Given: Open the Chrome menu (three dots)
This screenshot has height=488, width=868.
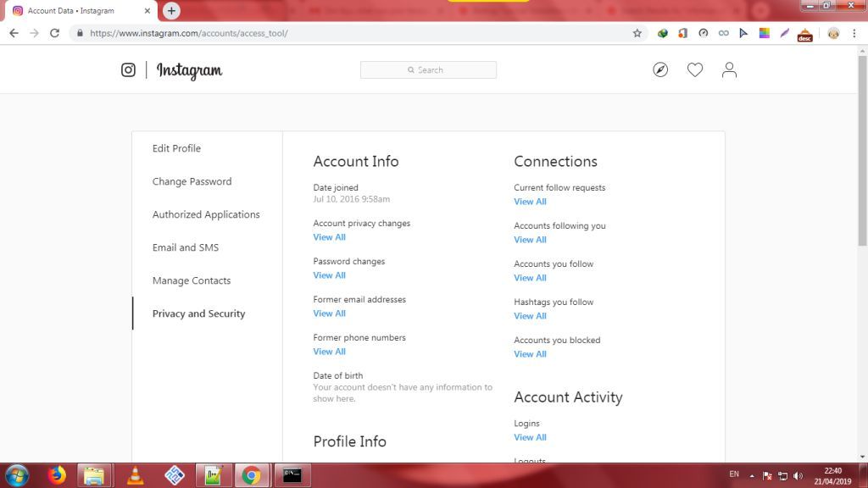Looking at the screenshot, I should 856,33.
